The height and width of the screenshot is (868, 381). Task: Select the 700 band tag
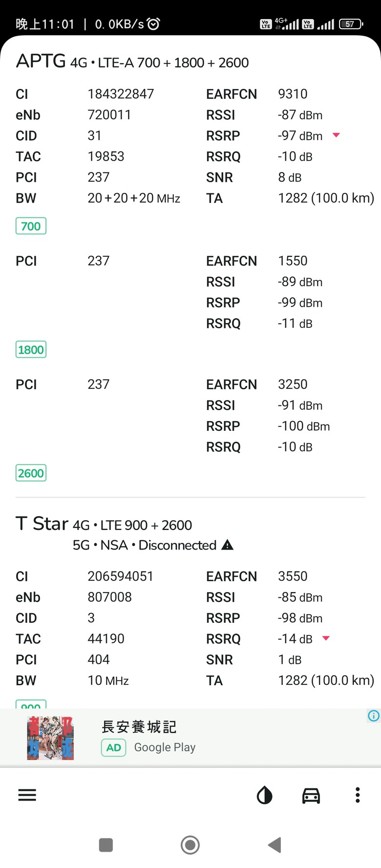31,226
